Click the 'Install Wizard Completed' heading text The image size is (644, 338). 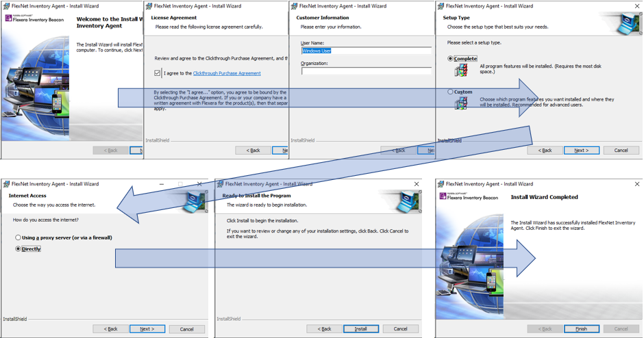click(x=544, y=197)
